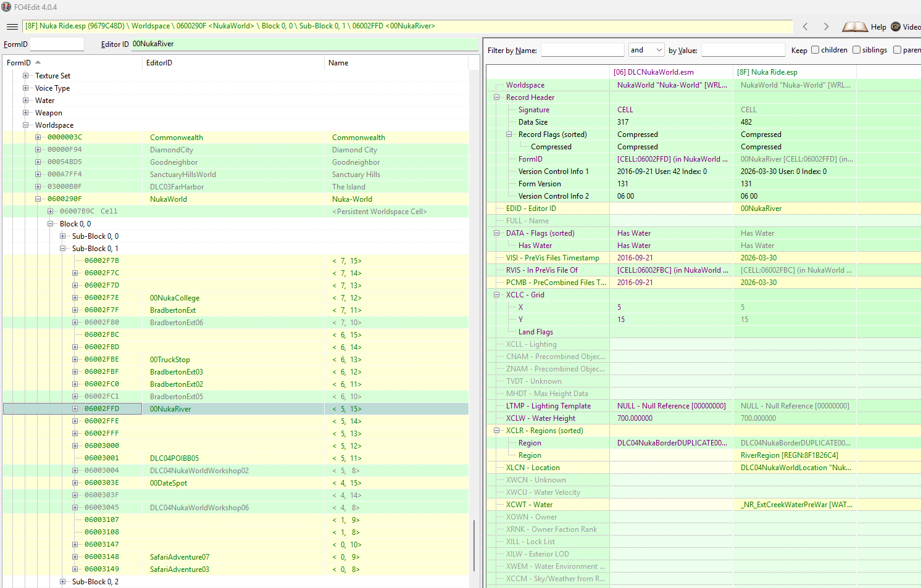Click the EDID - Editor ID row label
Image resolution: width=921 pixels, height=588 pixels.
(531, 209)
